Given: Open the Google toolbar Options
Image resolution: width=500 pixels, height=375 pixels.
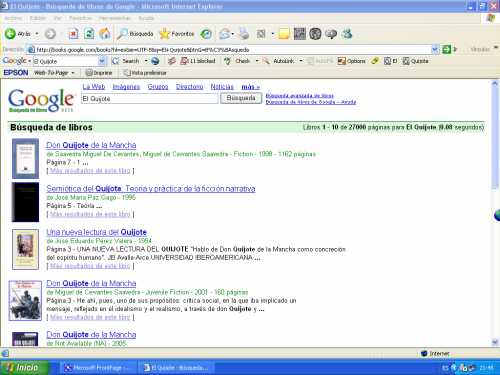Looking at the screenshot, I should click(352, 61).
